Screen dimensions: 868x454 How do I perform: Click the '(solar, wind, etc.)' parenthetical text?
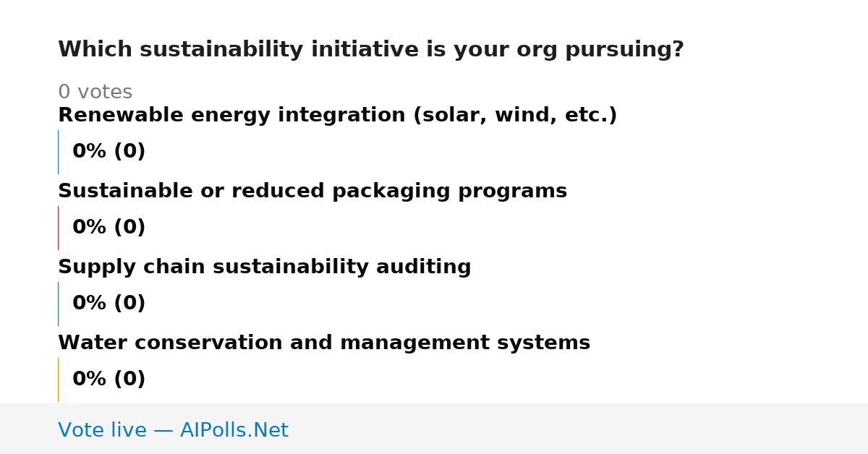[x=515, y=116]
